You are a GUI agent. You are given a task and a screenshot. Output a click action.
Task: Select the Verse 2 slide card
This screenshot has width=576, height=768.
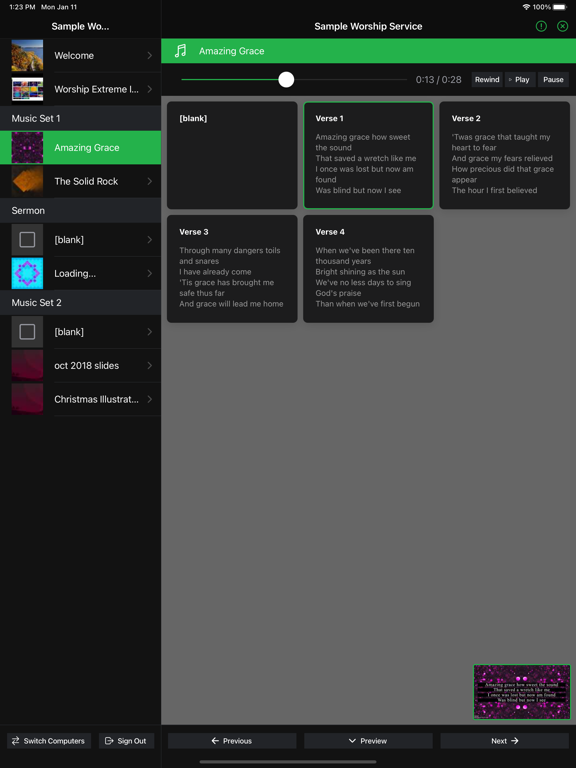[x=504, y=155]
